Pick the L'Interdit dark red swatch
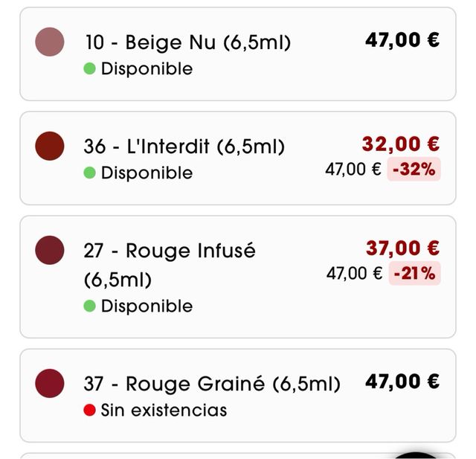Screen dimensions: 476x459 coord(50,145)
